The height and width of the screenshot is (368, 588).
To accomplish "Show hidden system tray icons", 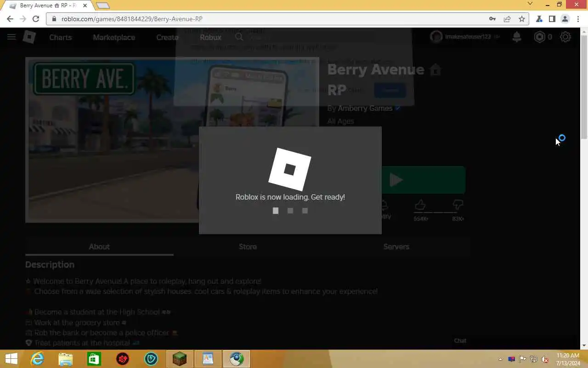I will tap(500, 359).
